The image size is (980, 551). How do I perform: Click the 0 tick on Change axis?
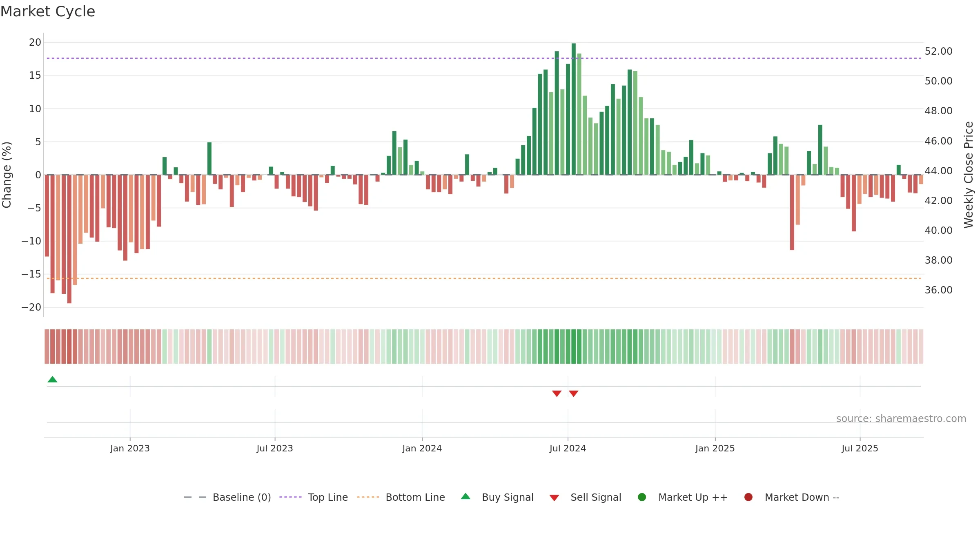(38, 175)
